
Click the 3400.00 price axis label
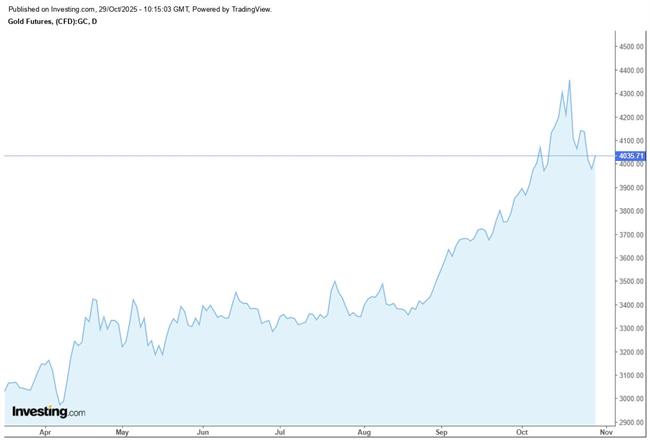[x=631, y=305]
